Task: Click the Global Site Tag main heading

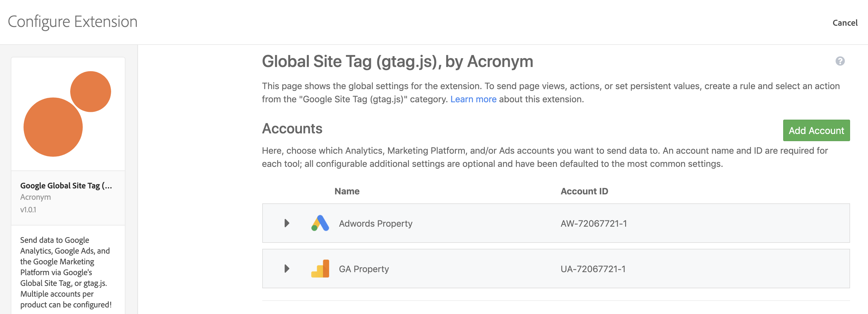Action: pyautogui.click(x=397, y=62)
